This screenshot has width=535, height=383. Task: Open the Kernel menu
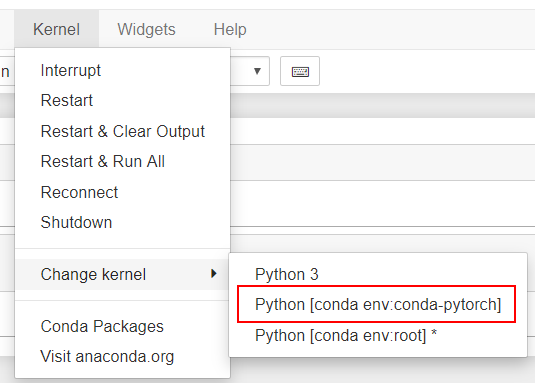[x=57, y=29]
